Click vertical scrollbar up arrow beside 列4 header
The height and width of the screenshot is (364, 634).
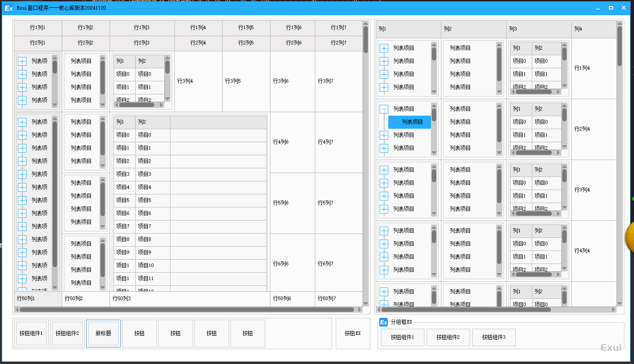click(x=620, y=23)
